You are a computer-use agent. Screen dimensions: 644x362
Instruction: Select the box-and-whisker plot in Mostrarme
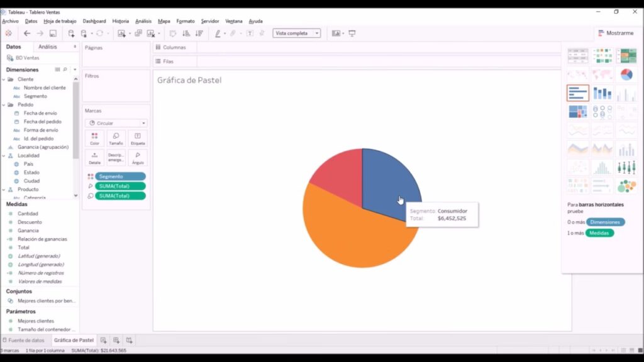626,168
